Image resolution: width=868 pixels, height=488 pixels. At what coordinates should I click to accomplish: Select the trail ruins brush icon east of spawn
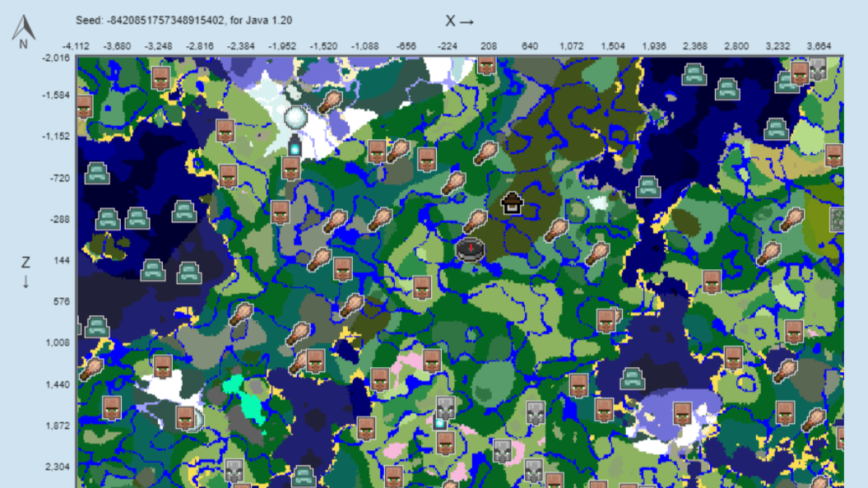[559, 229]
